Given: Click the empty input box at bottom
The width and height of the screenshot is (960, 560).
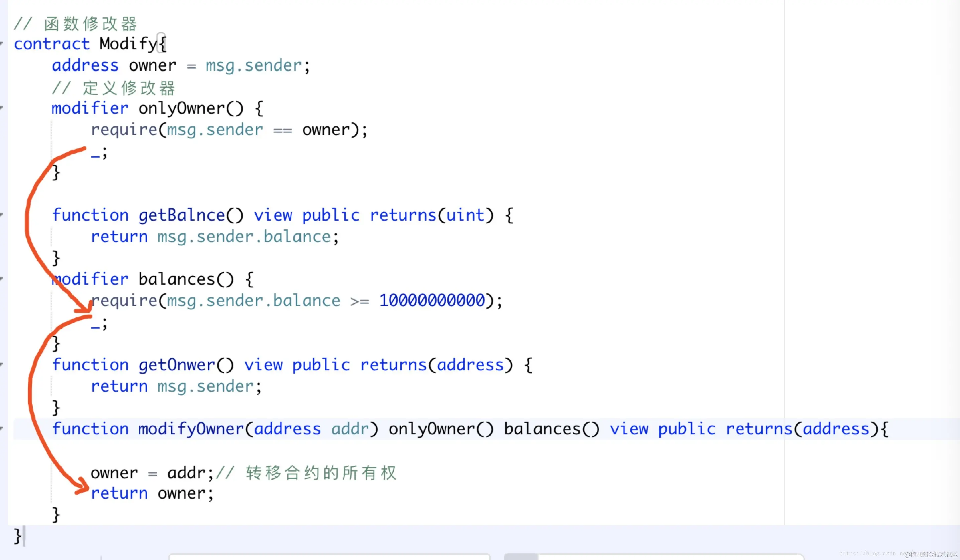Looking at the screenshot, I should (329, 557).
